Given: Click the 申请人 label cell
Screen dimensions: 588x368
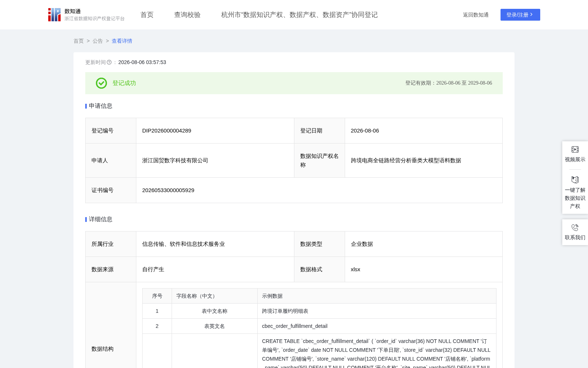Looking at the screenshot, I should point(111,160).
